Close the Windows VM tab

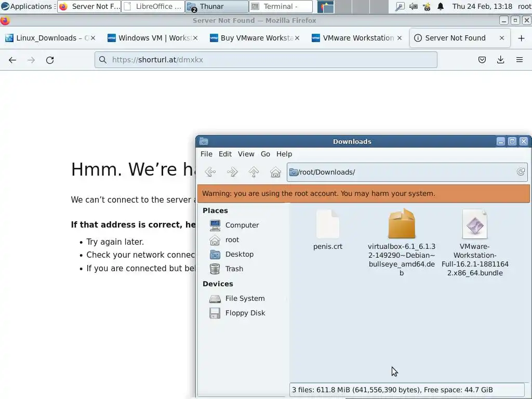[195, 38]
